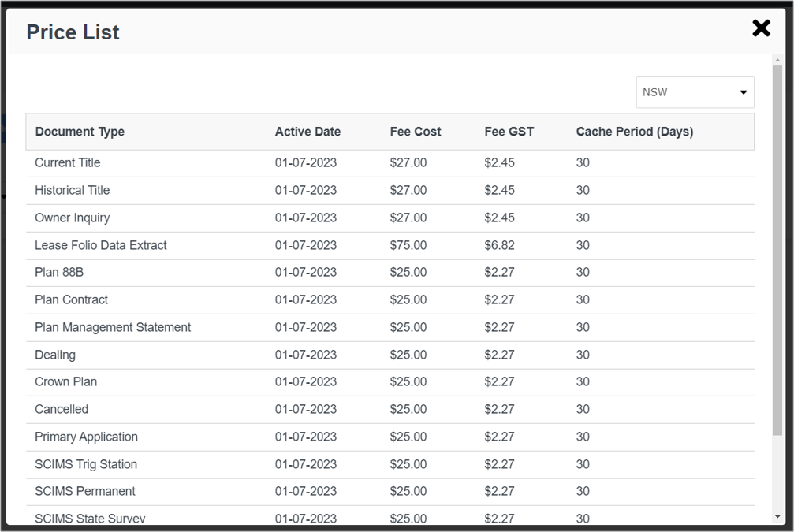Select the Crown Plan row name
The image size is (794, 532).
65,381
